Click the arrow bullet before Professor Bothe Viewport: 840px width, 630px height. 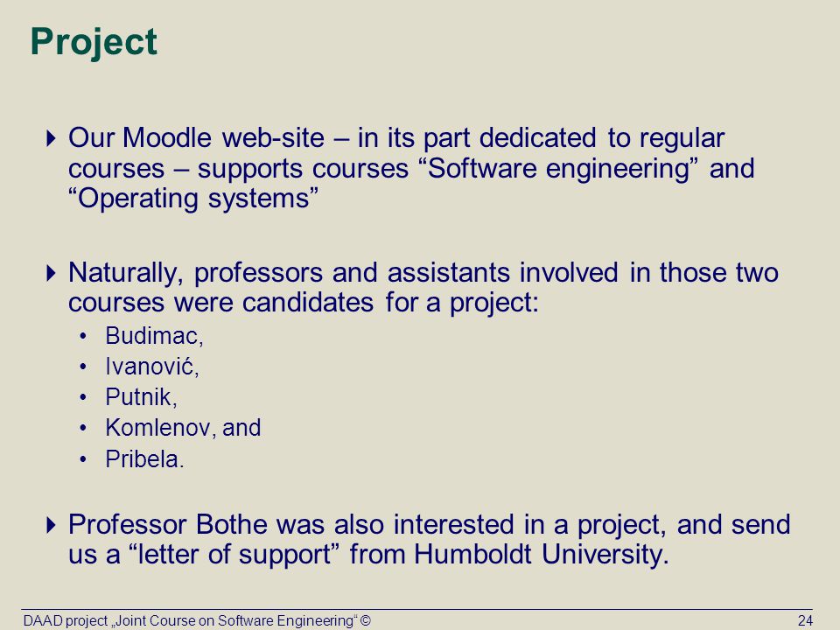point(51,524)
